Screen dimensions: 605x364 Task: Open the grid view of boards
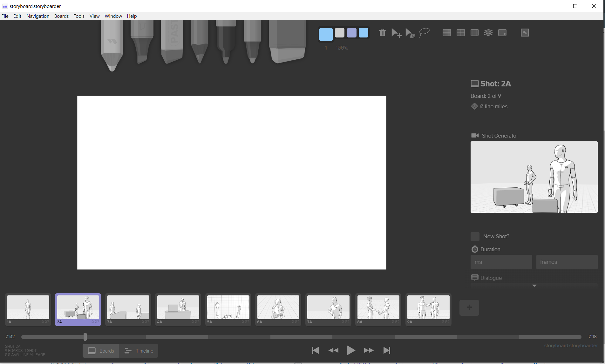[x=446, y=32]
